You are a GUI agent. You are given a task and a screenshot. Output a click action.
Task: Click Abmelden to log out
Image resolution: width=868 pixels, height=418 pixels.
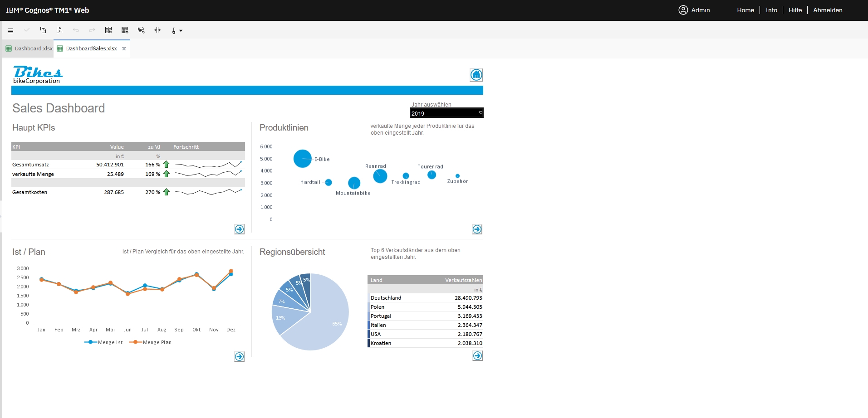[828, 10]
